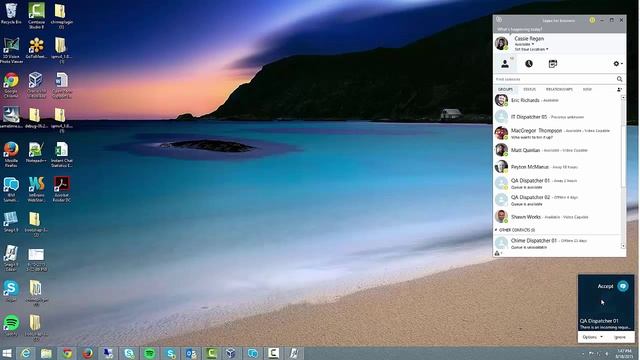640x360 pixels.
Task: Open Outlook from the taskbar
Action: pyautogui.click(x=191, y=353)
